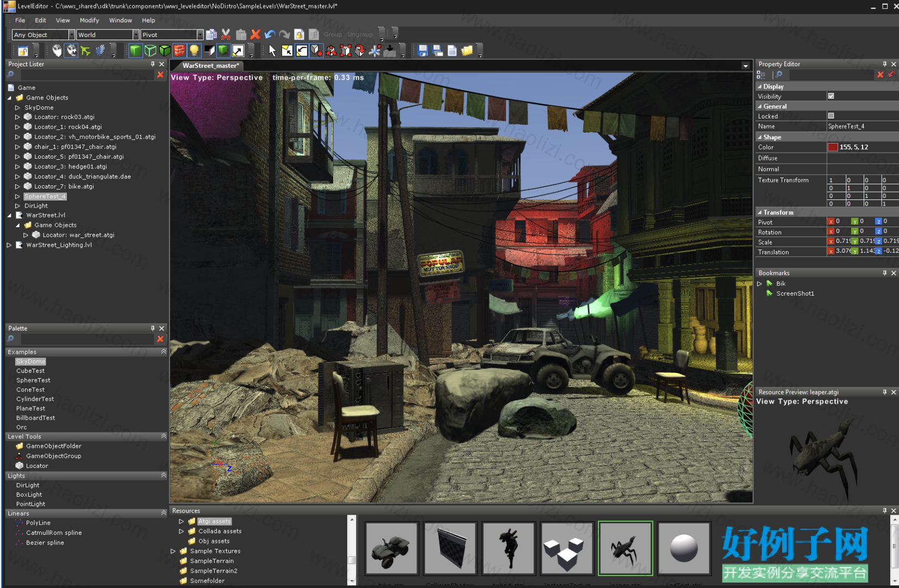Select the white cubes resource thumbnail
This screenshot has width=899, height=588.
(x=567, y=548)
